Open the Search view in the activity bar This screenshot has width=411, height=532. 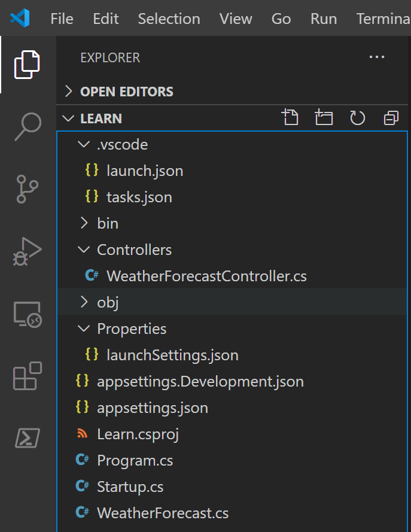click(x=27, y=126)
